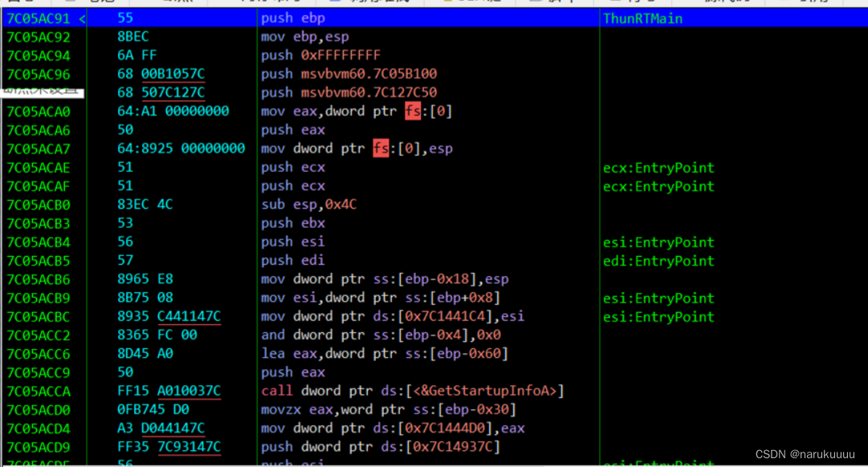The height and width of the screenshot is (467, 868).
Task: Click the bytes '83EC 4C'
Action: (x=145, y=205)
